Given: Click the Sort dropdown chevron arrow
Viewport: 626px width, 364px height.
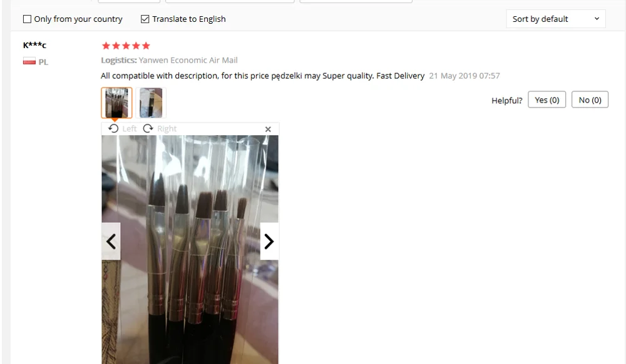Looking at the screenshot, I should [597, 19].
